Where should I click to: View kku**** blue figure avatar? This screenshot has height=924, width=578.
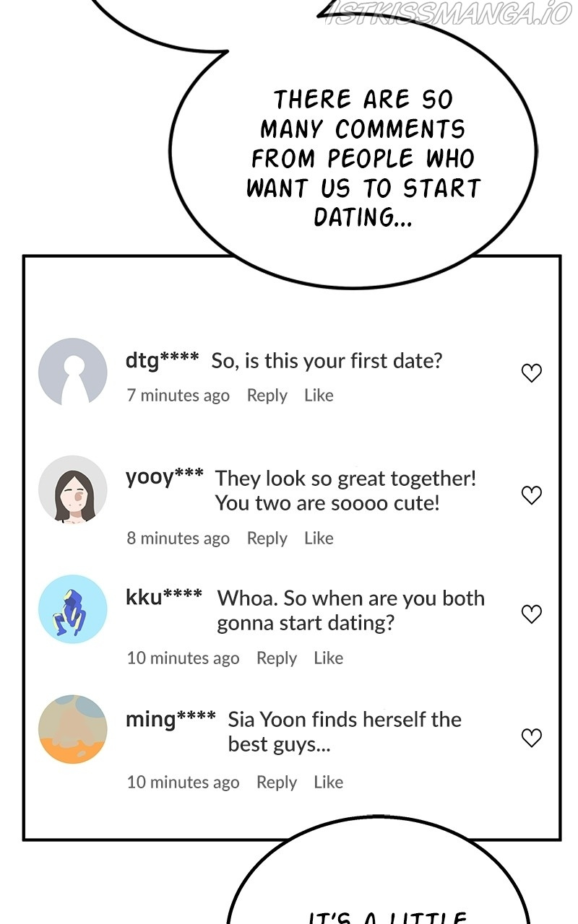pos(72,609)
